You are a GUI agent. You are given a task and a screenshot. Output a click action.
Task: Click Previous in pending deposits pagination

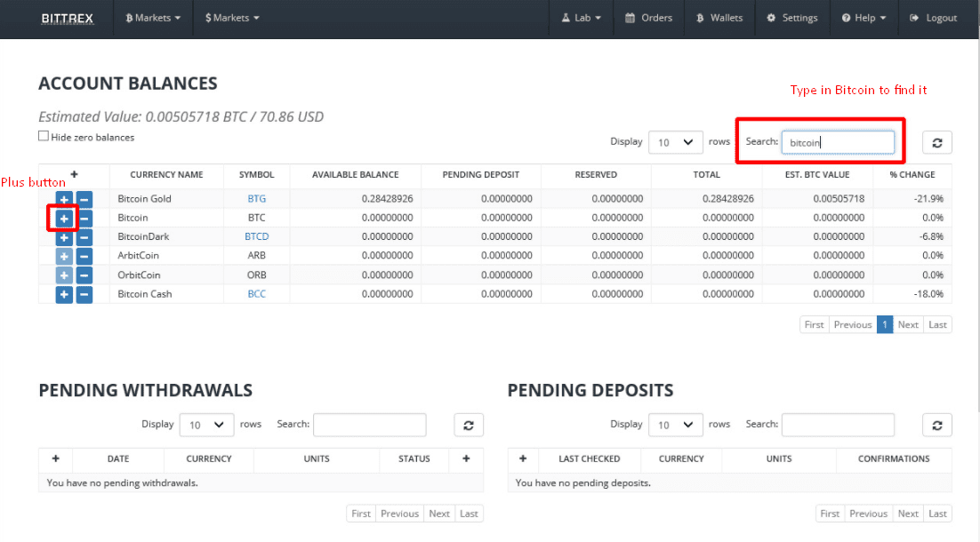[x=868, y=514]
